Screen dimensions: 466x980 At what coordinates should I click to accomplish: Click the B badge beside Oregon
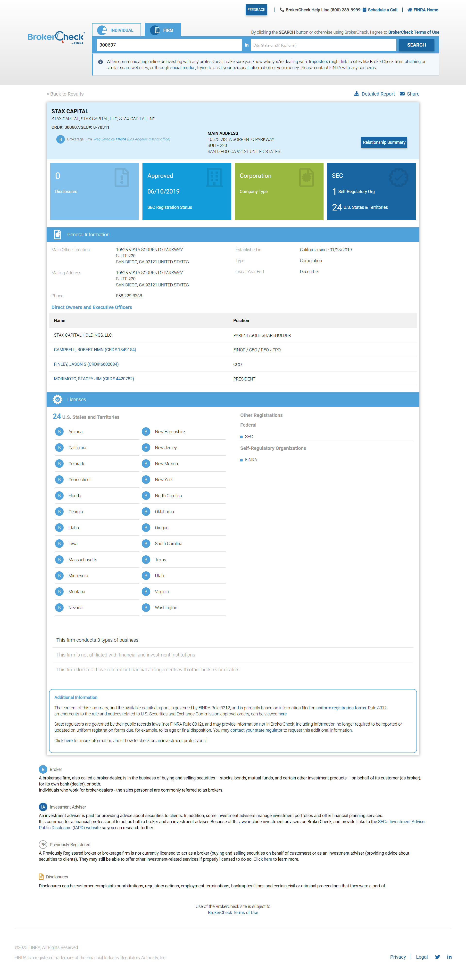coord(146,527)
